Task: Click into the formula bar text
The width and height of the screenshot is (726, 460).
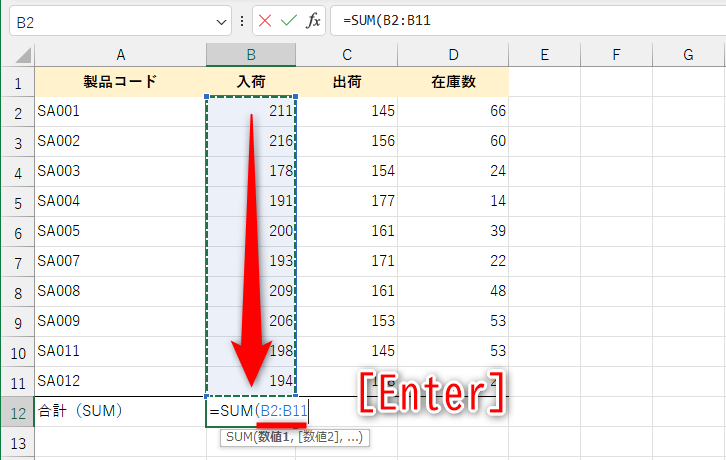Action: click(528, 20)
